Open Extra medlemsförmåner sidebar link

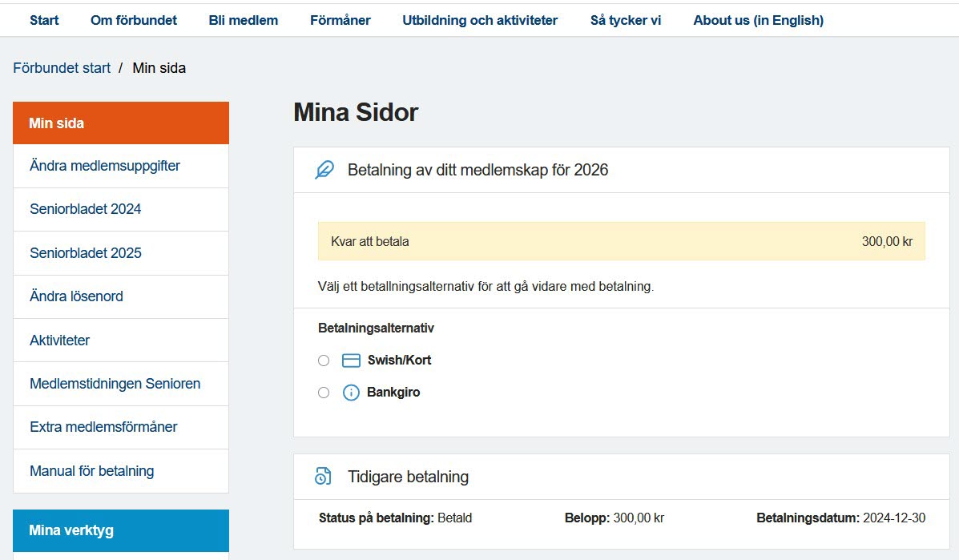[x=103, y=427]
